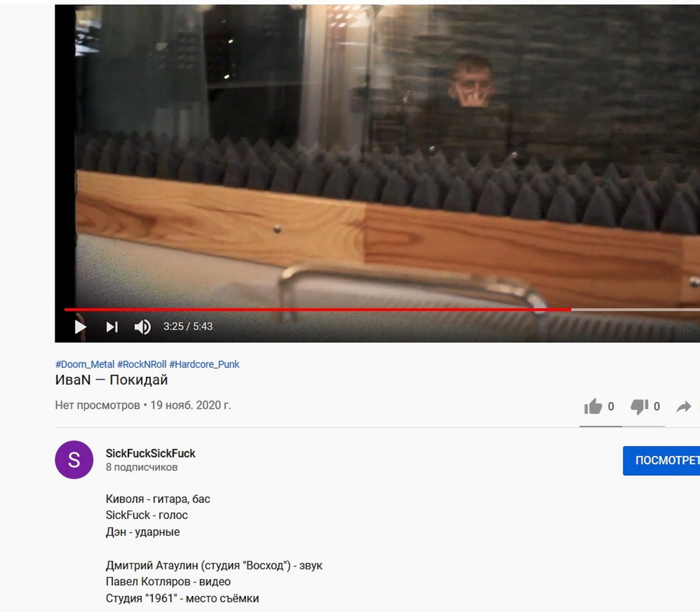Click the 3:25 / 5:43 time display
Image resolution: width=700 pixels, height=612 pixels.
tap(188, 327)
